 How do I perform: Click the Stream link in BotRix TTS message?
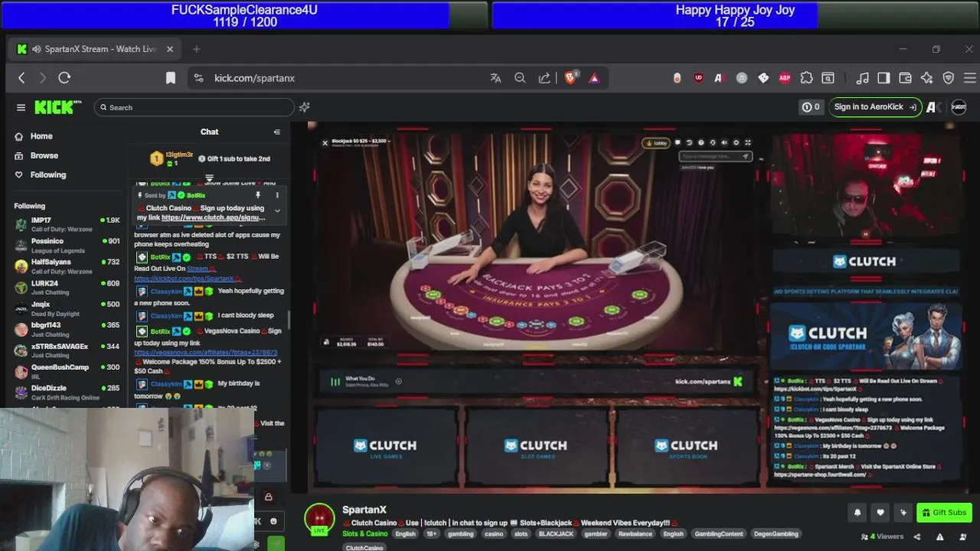[x=198, y=269]
